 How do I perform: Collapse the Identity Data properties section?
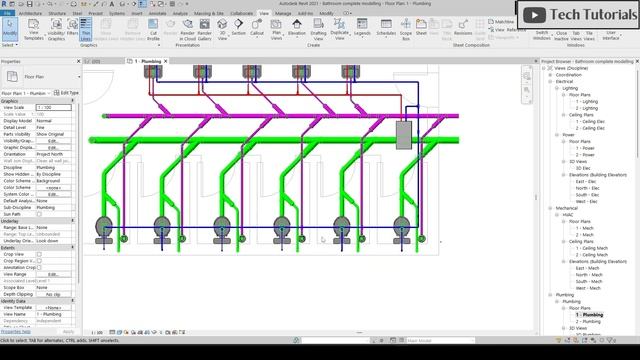click(73, 301)
